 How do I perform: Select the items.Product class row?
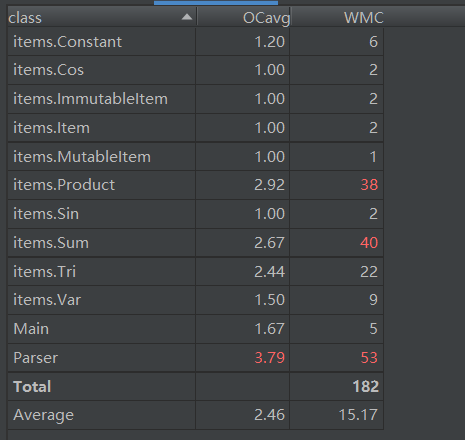(x=196, y=185)
